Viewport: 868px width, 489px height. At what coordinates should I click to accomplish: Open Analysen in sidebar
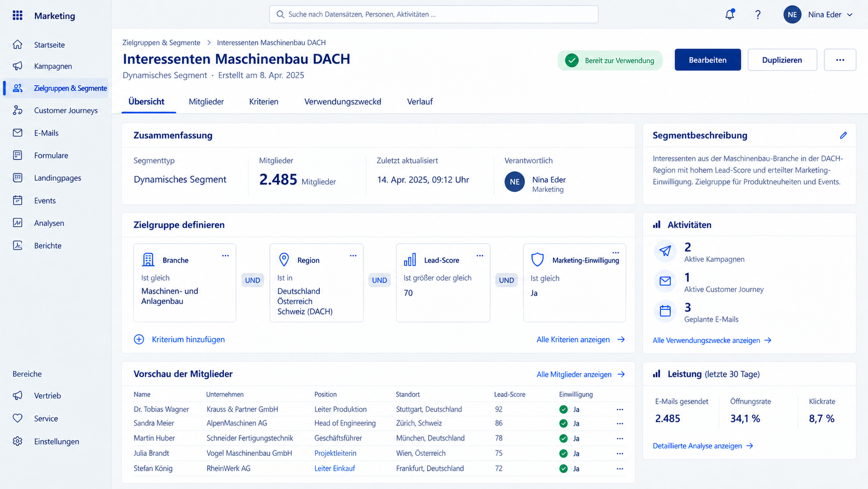coord(56,223)
